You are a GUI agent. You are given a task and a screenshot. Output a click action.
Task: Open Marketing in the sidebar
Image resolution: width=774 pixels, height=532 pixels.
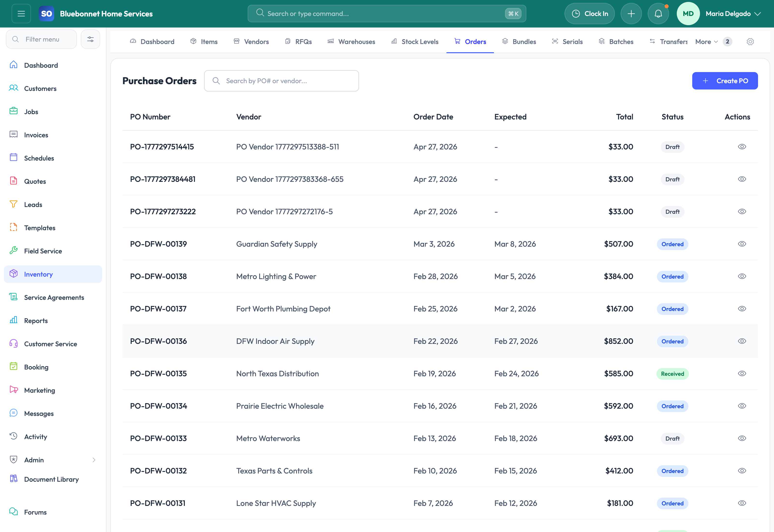point(53,391)
